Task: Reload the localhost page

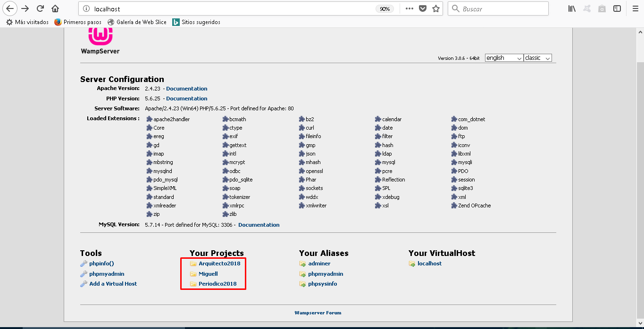Action: tap(41, 8)
